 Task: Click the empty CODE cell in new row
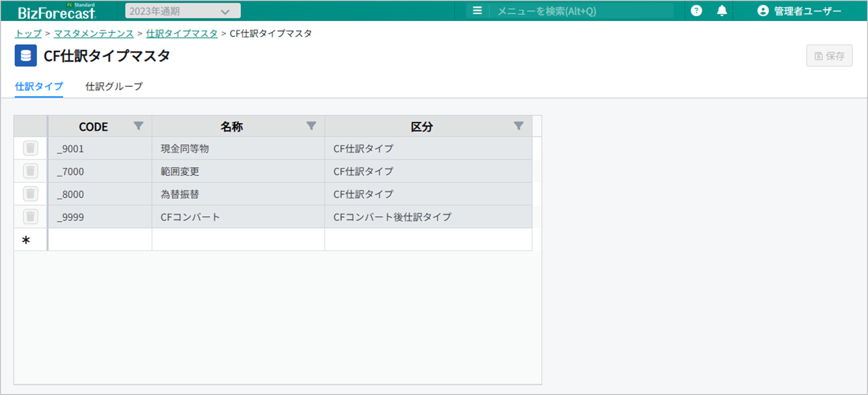tap(100, 240)
